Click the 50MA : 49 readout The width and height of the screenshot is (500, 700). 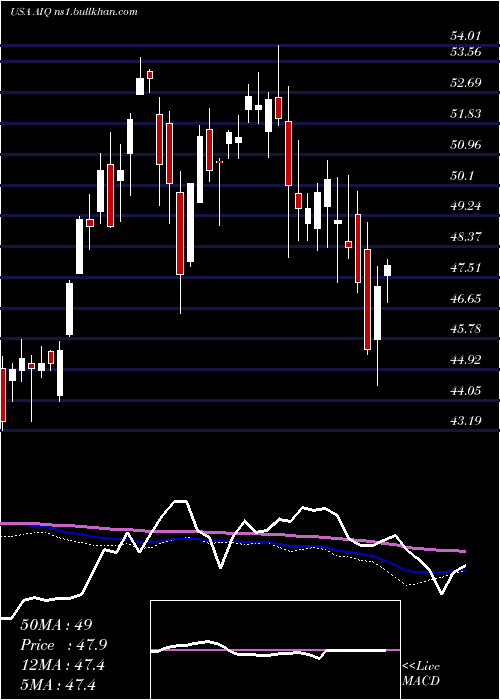56,625
